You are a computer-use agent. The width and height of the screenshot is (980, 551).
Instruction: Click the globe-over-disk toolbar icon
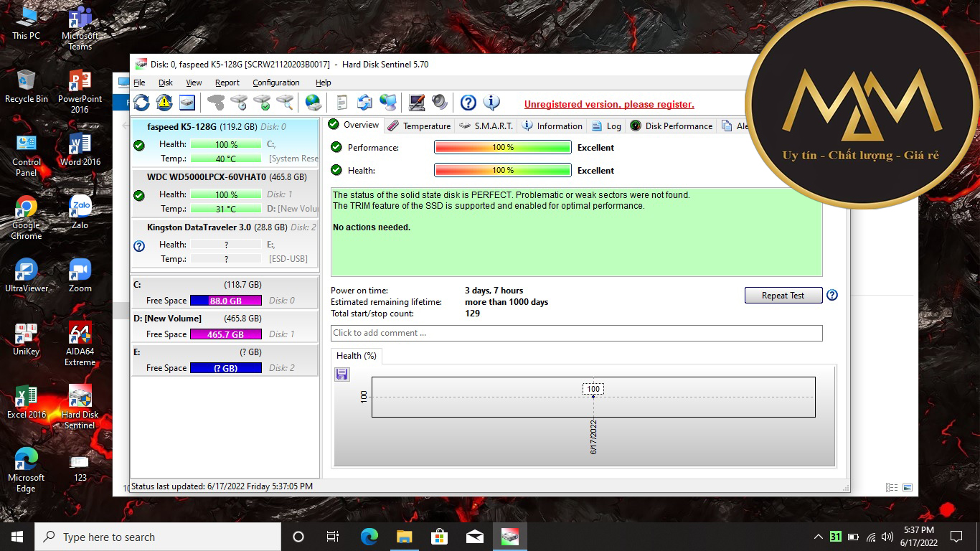tap(314, 103)
